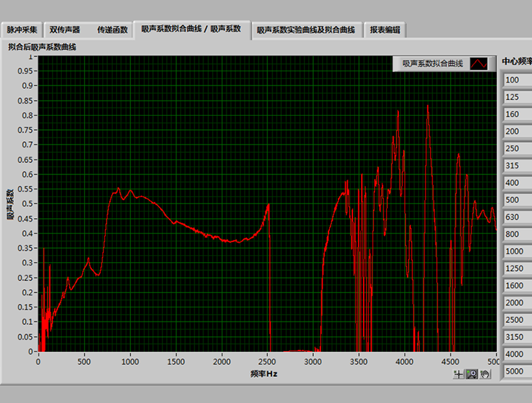Click the 125 center frequency field
Image resolution: width=532 pixels, height=403 pixels.
click(518, 97)
